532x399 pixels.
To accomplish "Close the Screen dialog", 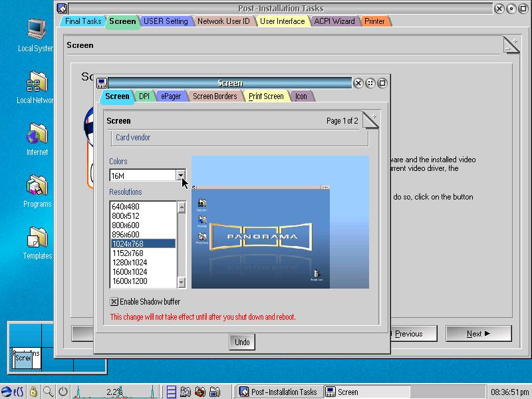I will point(358,83).
